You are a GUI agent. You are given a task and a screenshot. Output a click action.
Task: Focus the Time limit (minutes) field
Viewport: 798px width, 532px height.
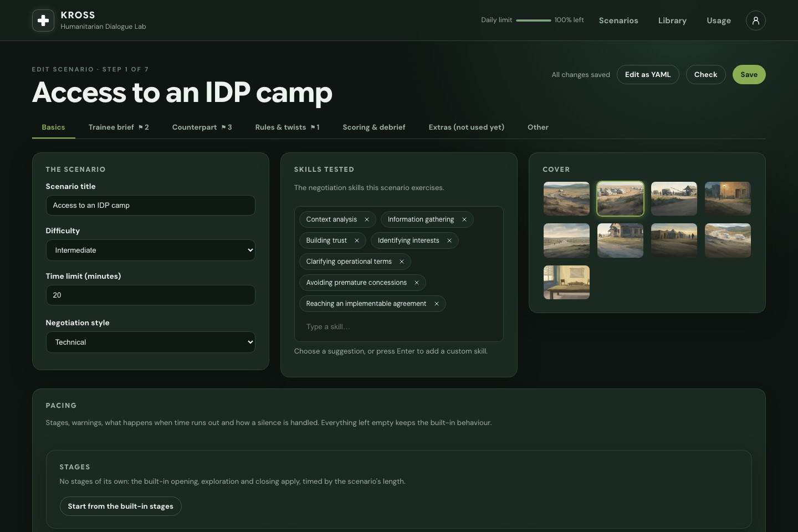[x=151, y=295]
